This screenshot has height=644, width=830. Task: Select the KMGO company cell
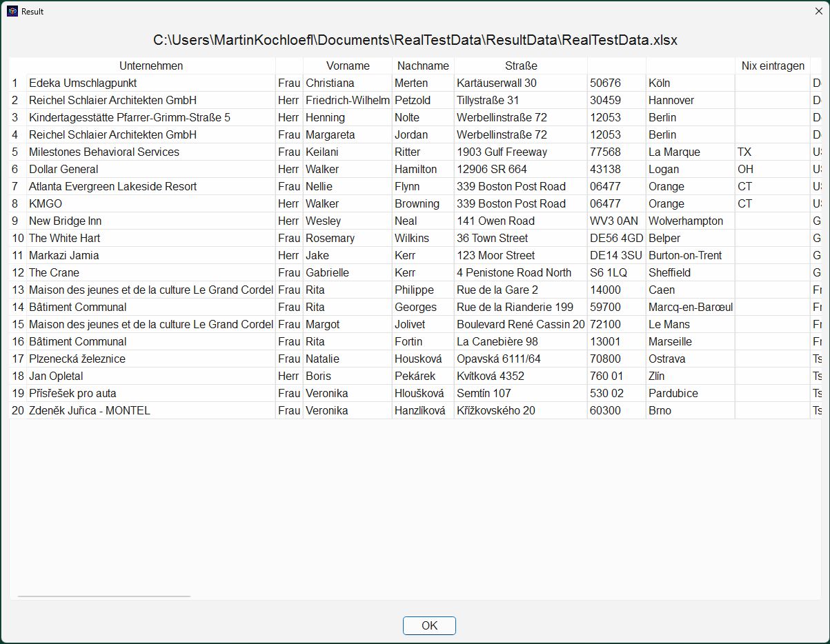[x=151, y=203]
